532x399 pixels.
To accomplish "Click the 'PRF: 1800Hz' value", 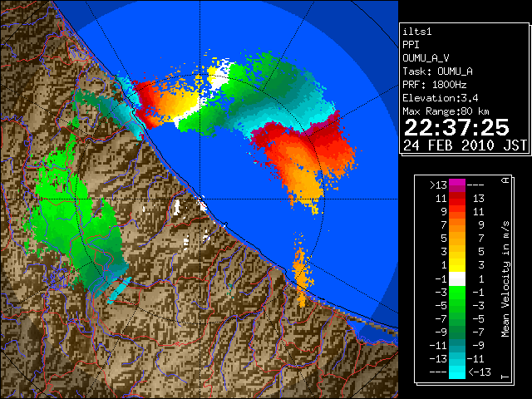I will coord(435,85).
